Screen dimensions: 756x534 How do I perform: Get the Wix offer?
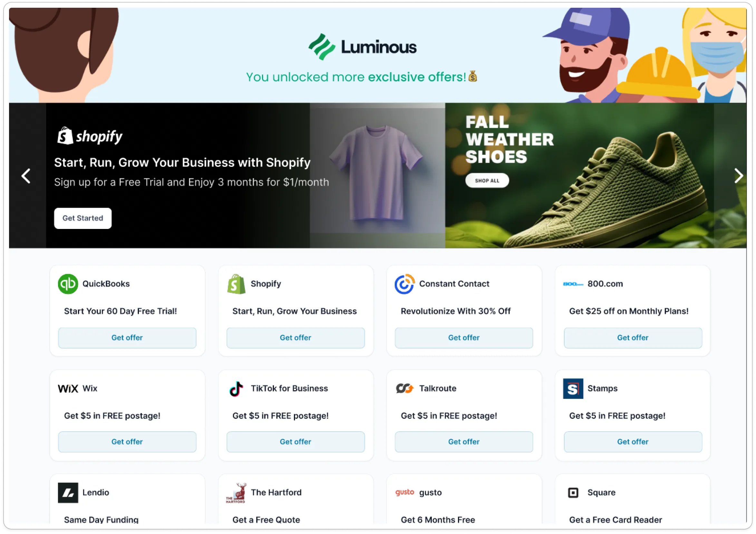point(127,442)
